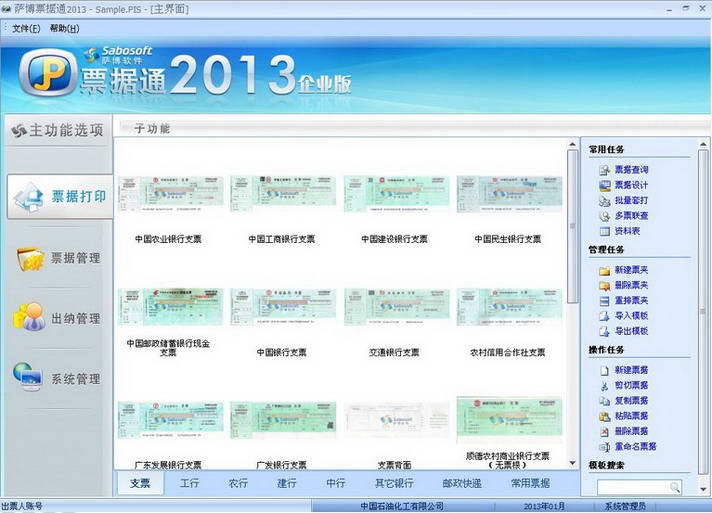Image resolution: width=712 pixels, height=513 pixels.
Task: Click the 模板搜索 section heading
Action: click(606, 465)
